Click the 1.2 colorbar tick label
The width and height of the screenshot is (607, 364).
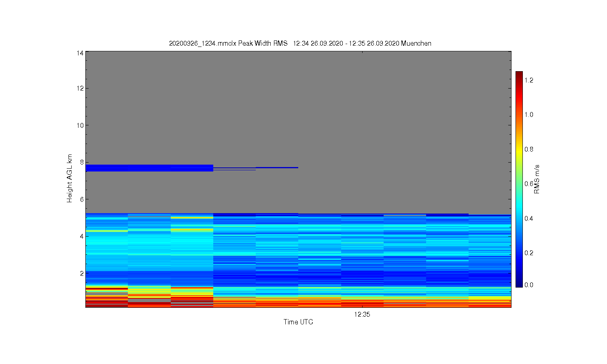point(529,80)
